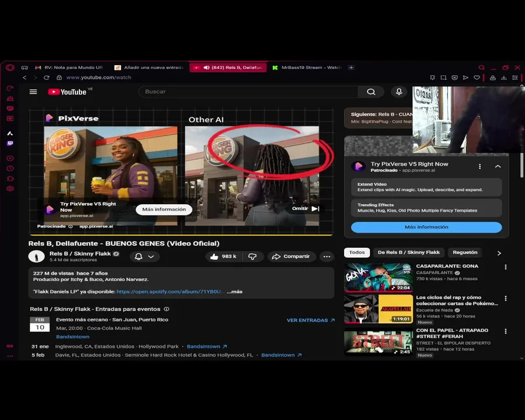Select De Rels B / Skinny Flakk chip
Screen dimensions: 525x420
(x=408, y=252)
